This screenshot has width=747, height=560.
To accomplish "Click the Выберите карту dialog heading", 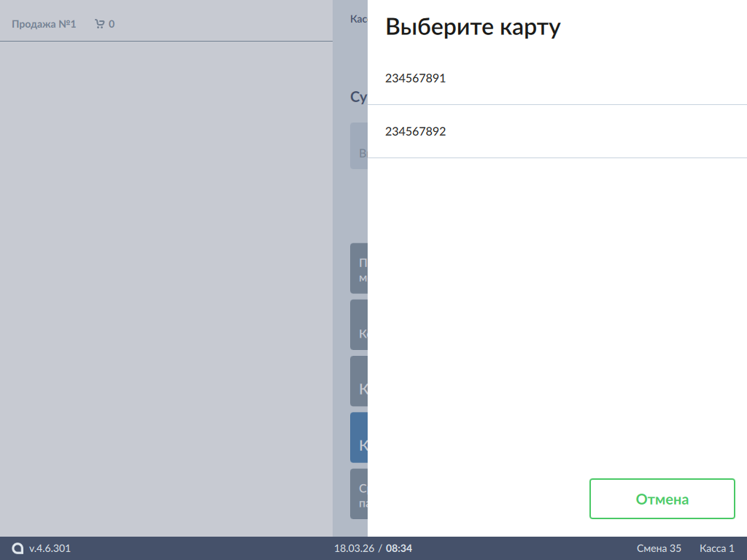I will (x=473, y=27).
